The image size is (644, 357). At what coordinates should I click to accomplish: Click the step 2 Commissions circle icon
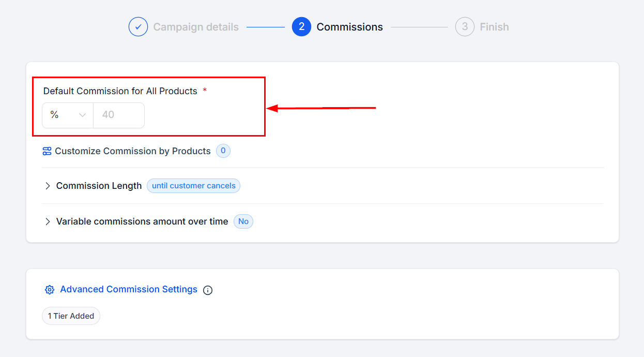301,27
